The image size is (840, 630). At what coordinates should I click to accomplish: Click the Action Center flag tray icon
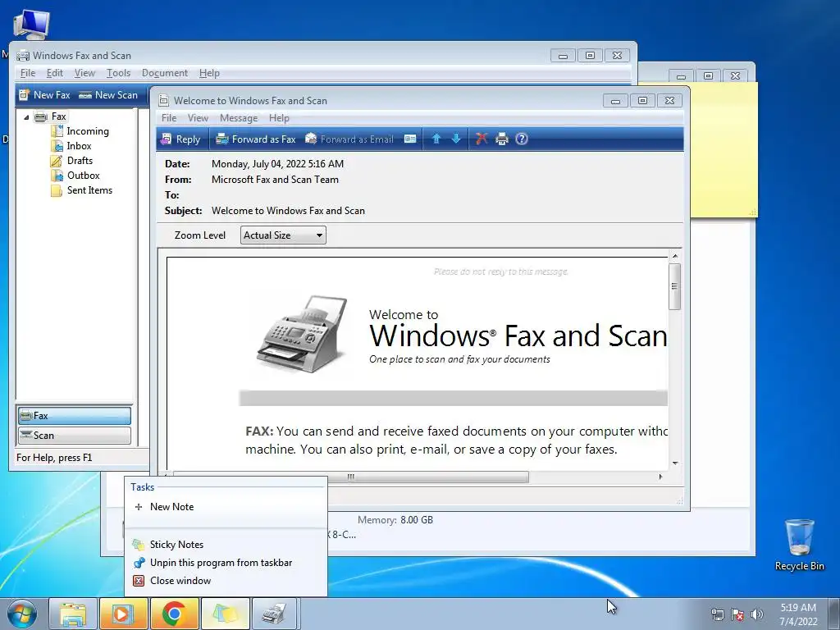coord(737,614)
